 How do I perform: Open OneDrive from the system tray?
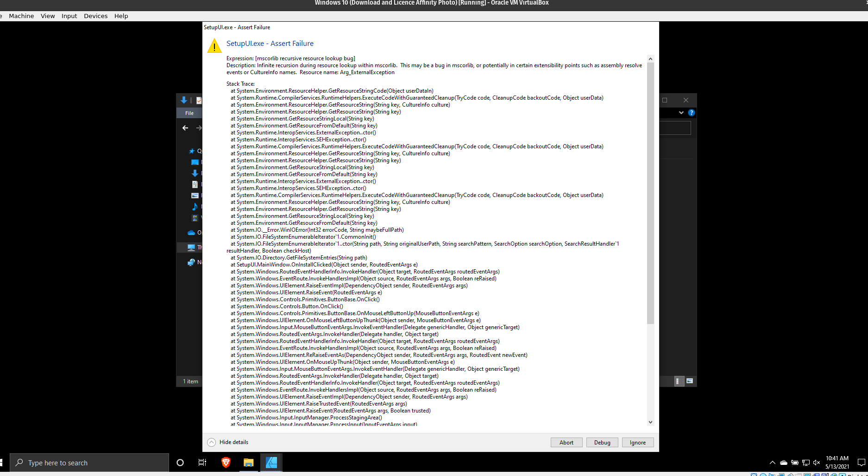coord(783,462)
